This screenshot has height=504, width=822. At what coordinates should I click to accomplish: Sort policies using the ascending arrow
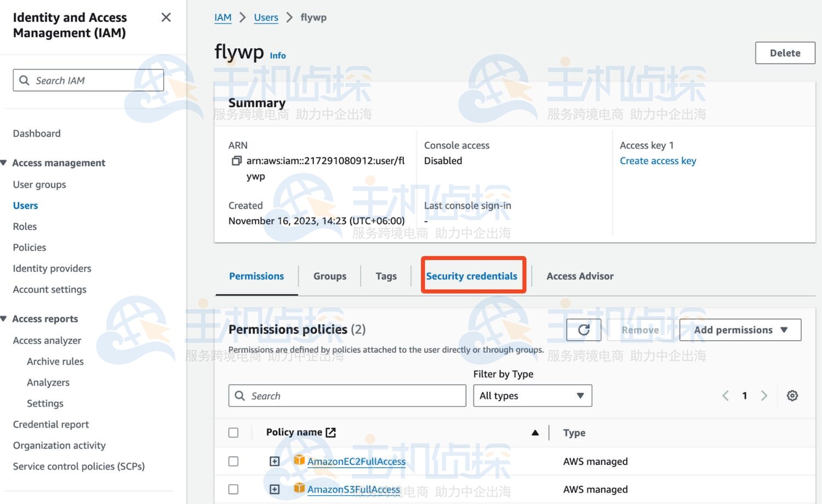(x=535, y=433)
